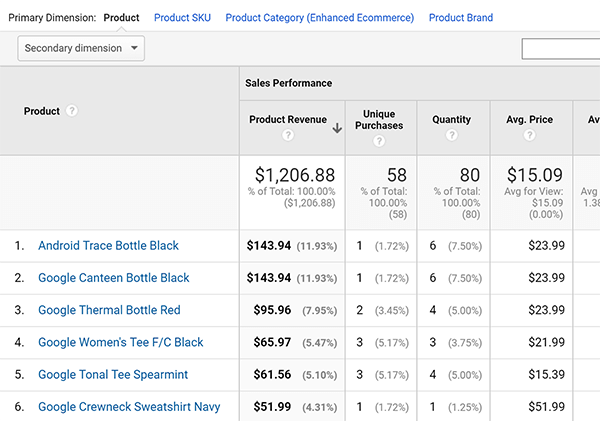Viewport: 600px width, 421px height.
Task: Click the Primary Dimension label
Action: 52,18
